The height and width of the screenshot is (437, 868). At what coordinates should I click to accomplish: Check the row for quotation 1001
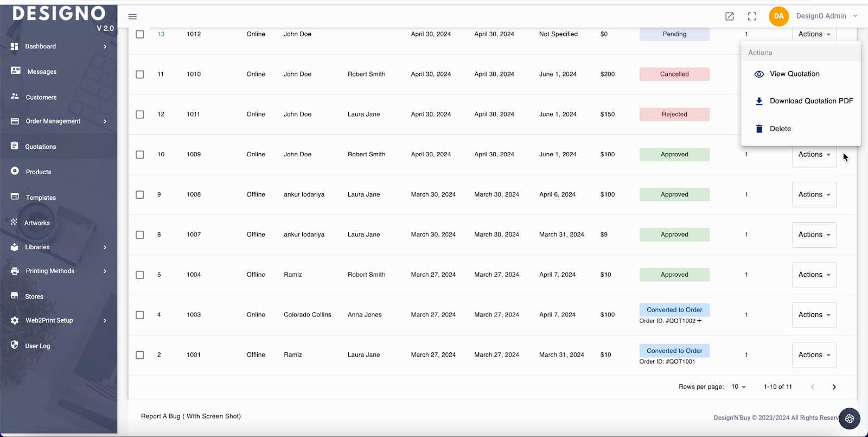(140, 355)
